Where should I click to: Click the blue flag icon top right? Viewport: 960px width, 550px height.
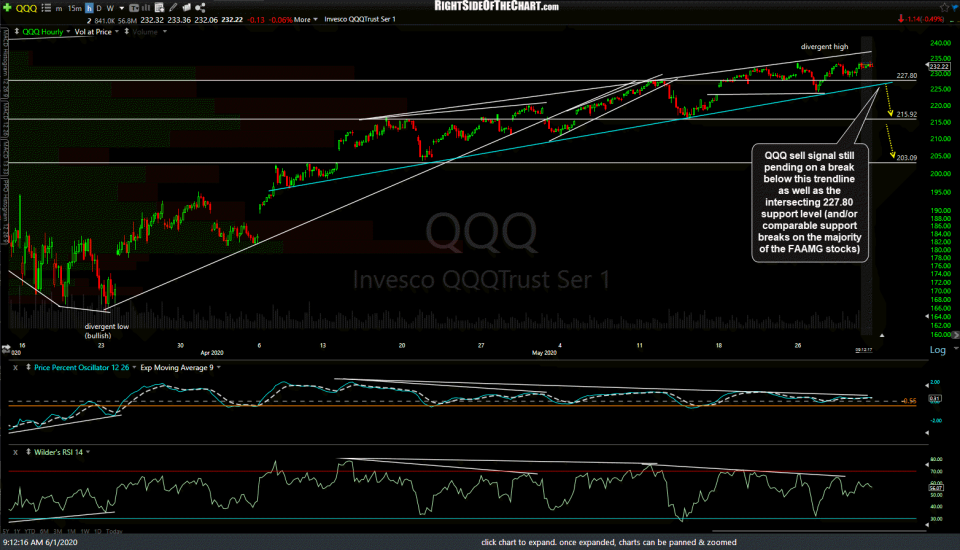pyautogui.click(x=956, y=7)
